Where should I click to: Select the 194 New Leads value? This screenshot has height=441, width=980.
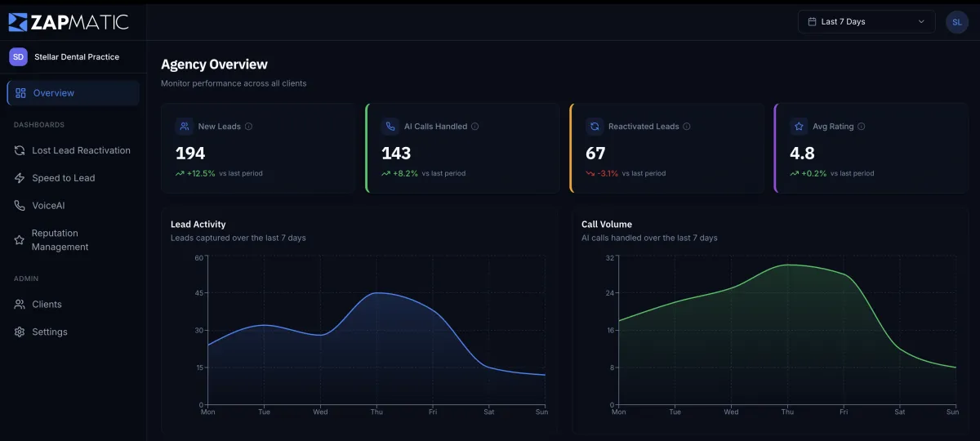pyautogui.click(x=190, y=153)
